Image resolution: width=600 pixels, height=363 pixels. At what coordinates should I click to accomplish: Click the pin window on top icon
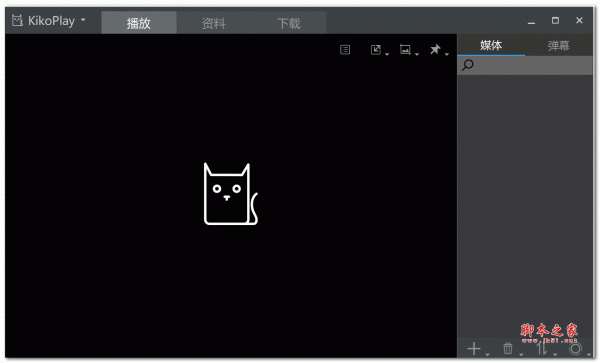[x=435, y=50]
